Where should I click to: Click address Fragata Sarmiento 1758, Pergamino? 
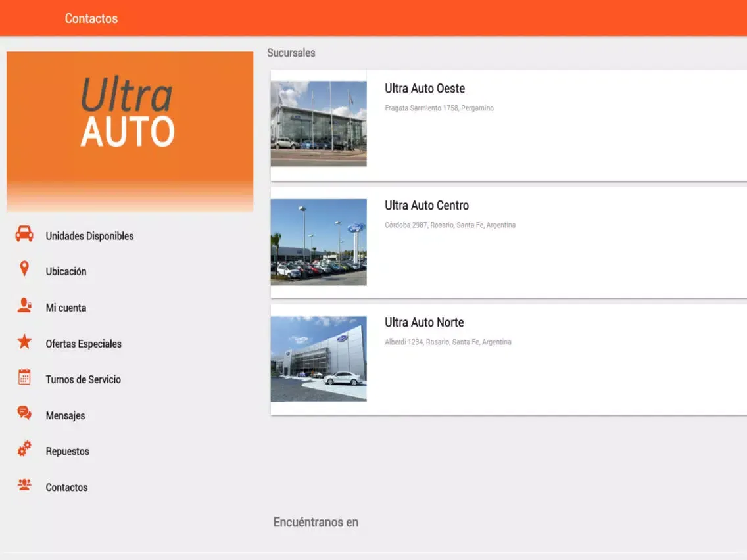pyautogui.click(x=439, y=108)
